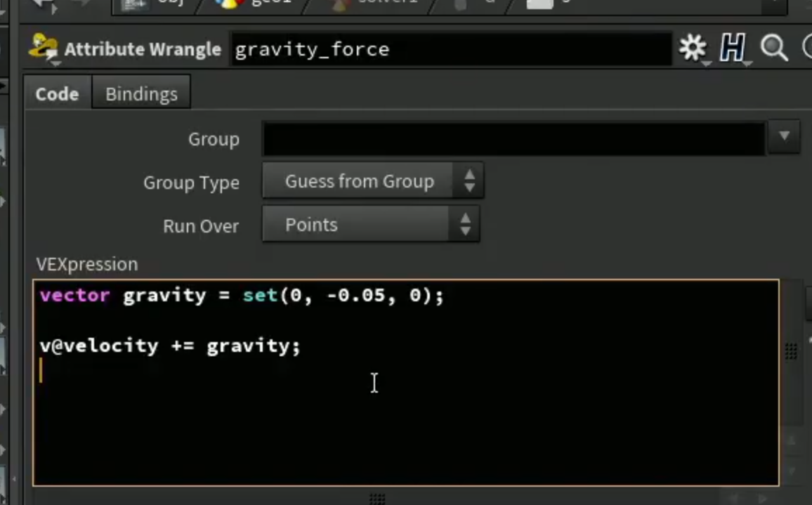Click the Group Type parameter label
The image size is (812, 505).
pyautogui.click(x=191, y=183)
